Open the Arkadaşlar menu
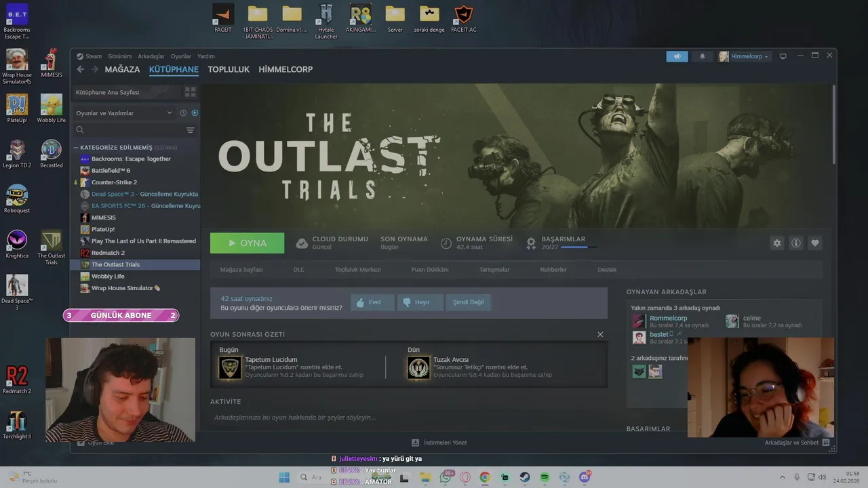Viewport: 868px width, 488px height. click(x=151, y=56)
